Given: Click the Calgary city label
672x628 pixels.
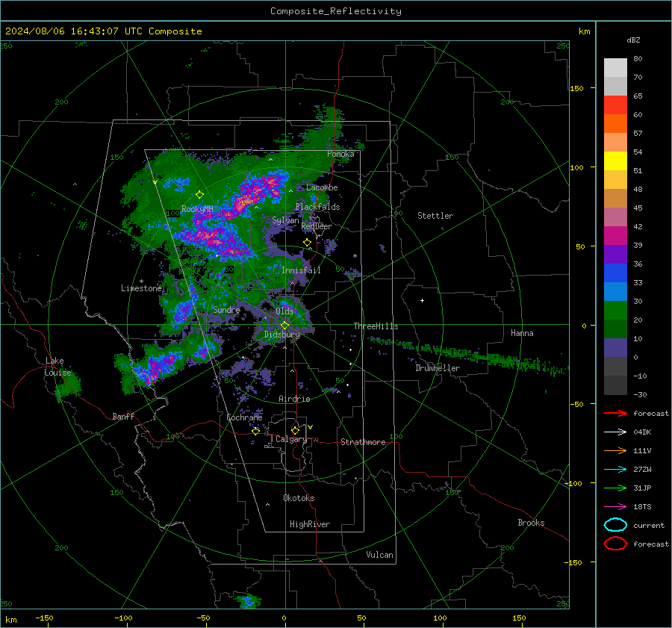Looking at the screenshot, I should [291, 439].
